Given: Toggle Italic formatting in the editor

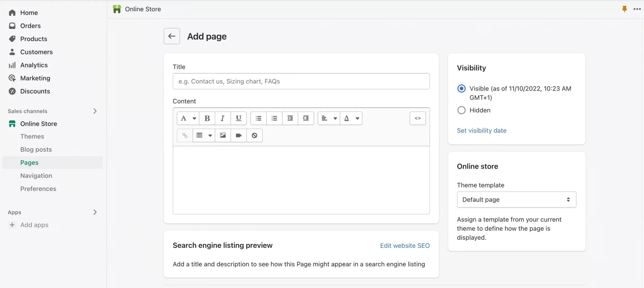Looking at the screenshot, I should [223, 118].
